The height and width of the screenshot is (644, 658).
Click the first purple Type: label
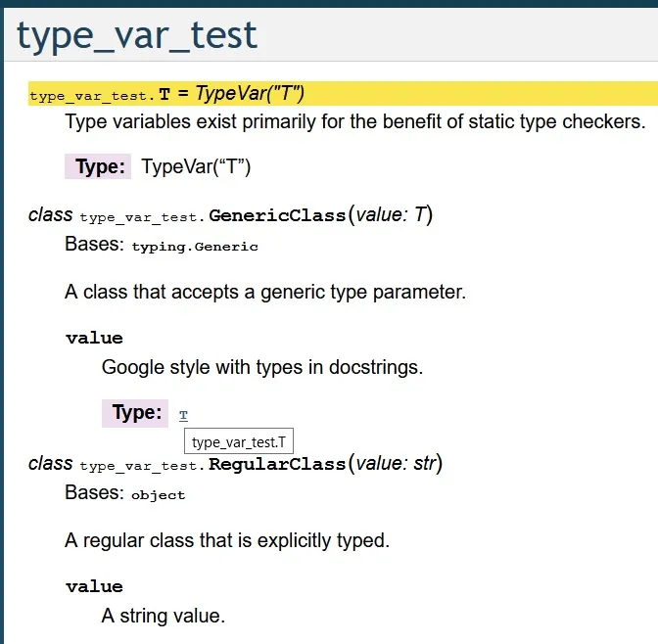98,166
